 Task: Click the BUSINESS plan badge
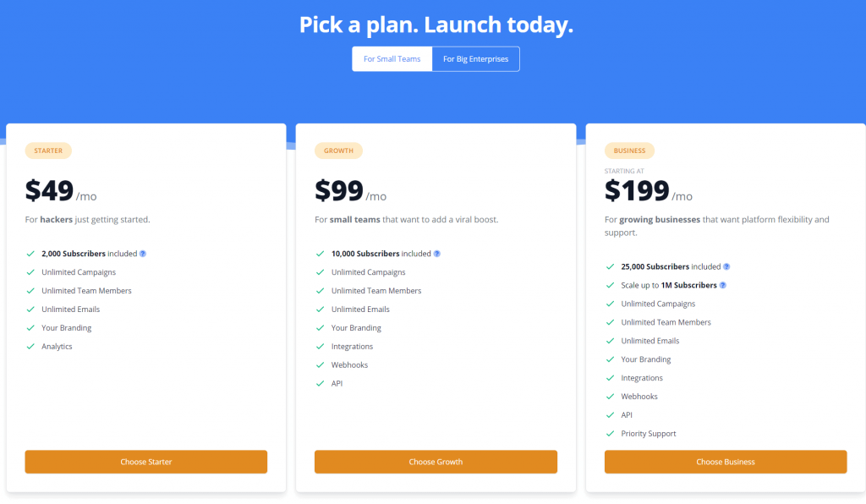(x=629, y=151)
